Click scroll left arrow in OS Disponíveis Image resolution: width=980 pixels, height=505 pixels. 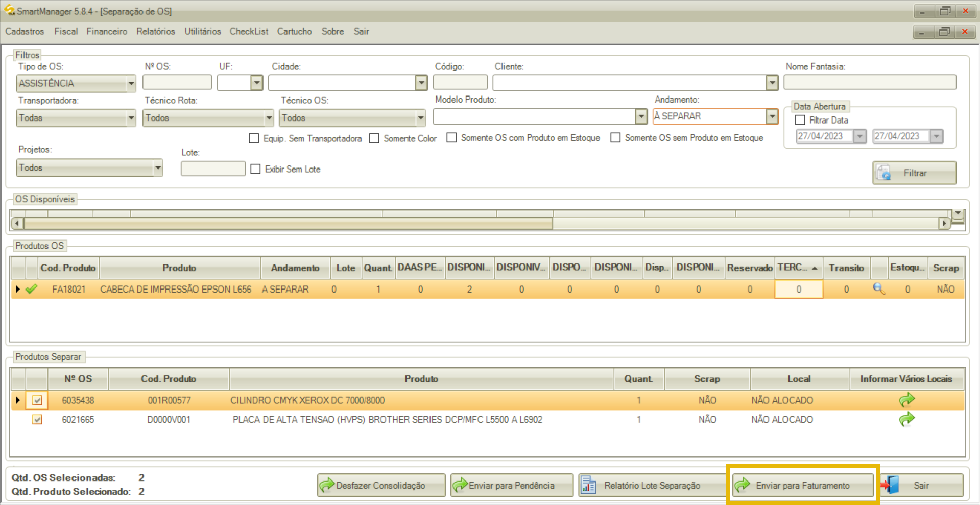(x=17, y=223)
